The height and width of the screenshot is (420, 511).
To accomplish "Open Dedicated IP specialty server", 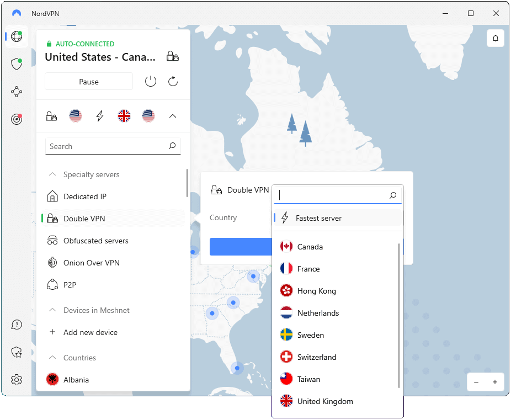I will tap(113, 196).
